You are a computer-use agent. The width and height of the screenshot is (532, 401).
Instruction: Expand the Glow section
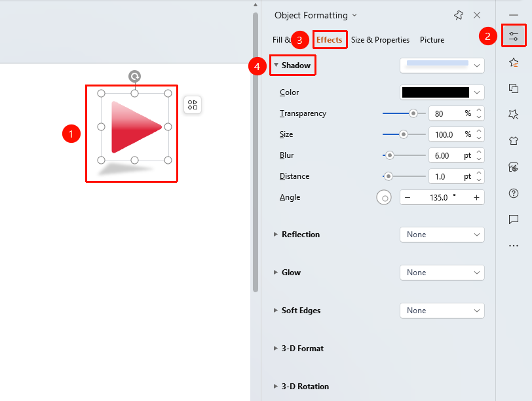tap(275, 273)
